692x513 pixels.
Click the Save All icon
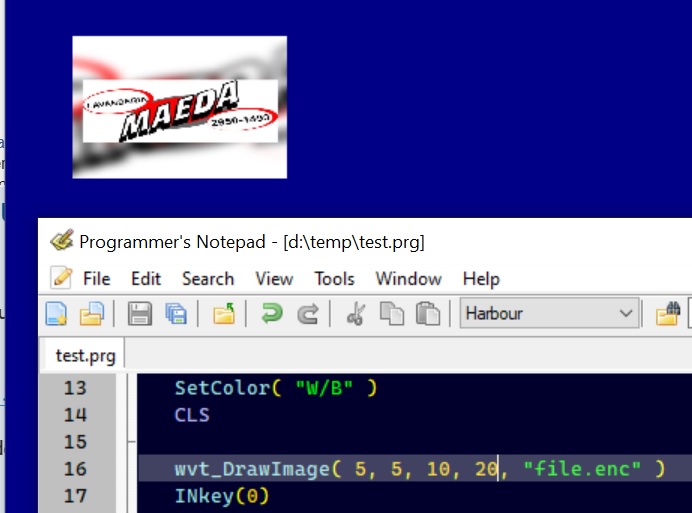pos(176,313)
